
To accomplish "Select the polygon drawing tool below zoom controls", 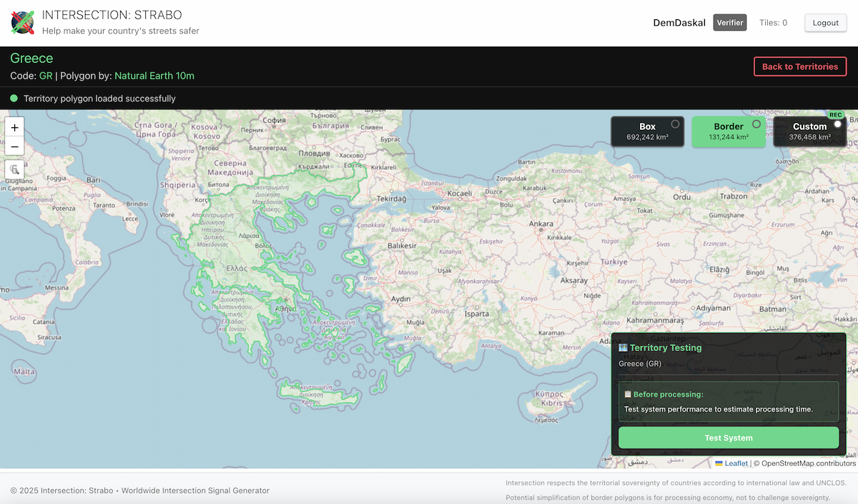I will (x=14, y=169).
